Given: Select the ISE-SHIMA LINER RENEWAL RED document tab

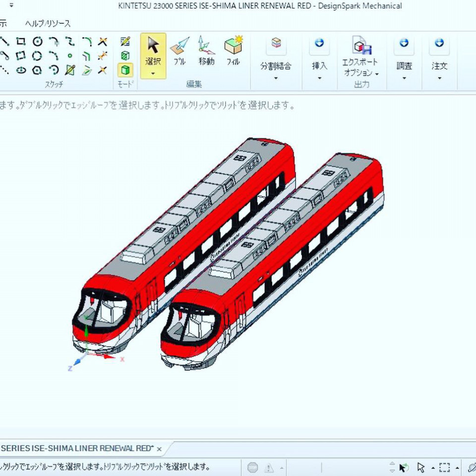Looking at the screenshot, I should tap(77, 448).
